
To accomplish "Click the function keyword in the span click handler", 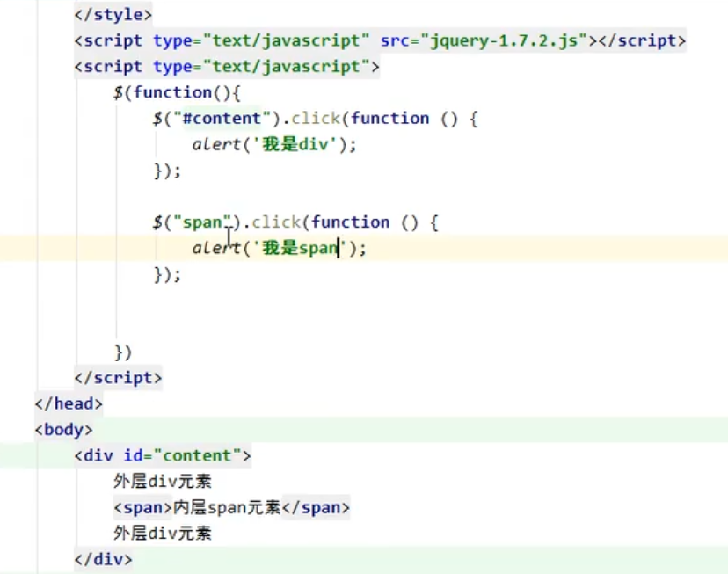I will 351,222.
